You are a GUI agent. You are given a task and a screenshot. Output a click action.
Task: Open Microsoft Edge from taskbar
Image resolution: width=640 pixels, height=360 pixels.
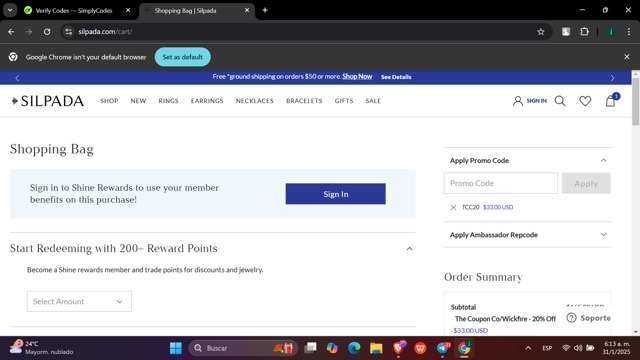tap(354, 348)
